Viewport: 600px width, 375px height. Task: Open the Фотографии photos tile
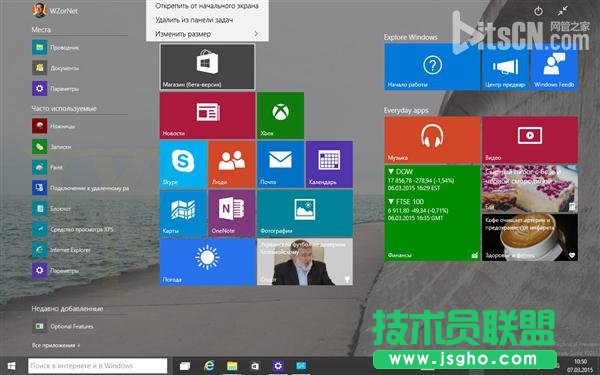tap(305, 213)
